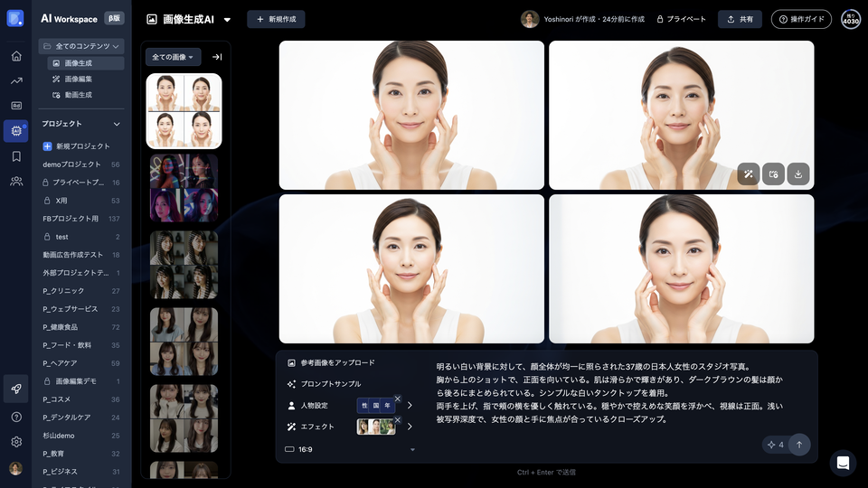The height and width of the screenshot is (488, 868).
Task: Open the home icon in left rail
Action: click(x=16, y=56)
